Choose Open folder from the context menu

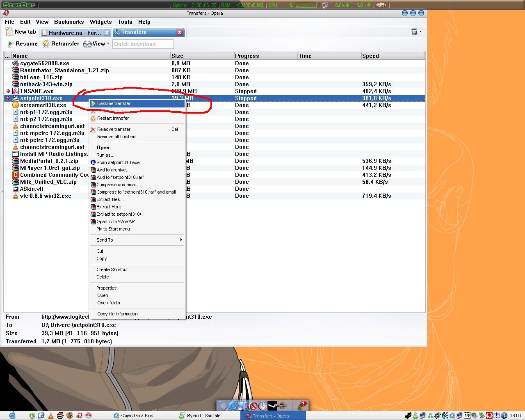[137, 303]
